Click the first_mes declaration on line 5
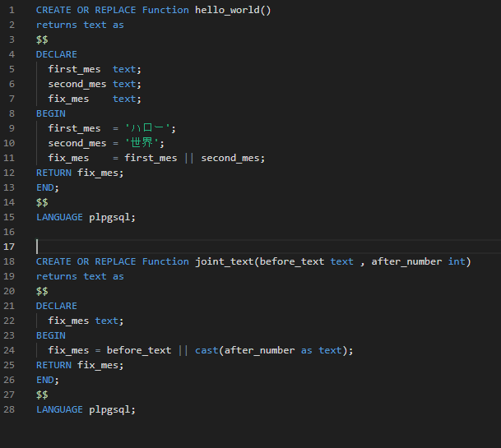 pos(74,69)
